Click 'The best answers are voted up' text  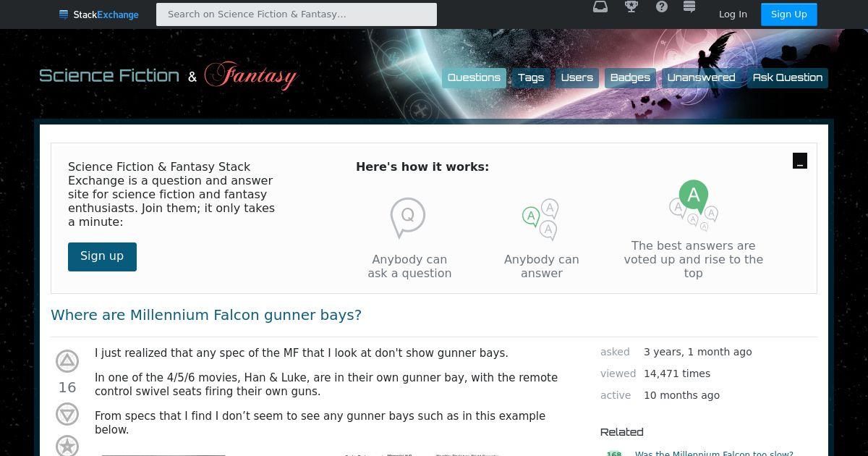coord(694,259)
